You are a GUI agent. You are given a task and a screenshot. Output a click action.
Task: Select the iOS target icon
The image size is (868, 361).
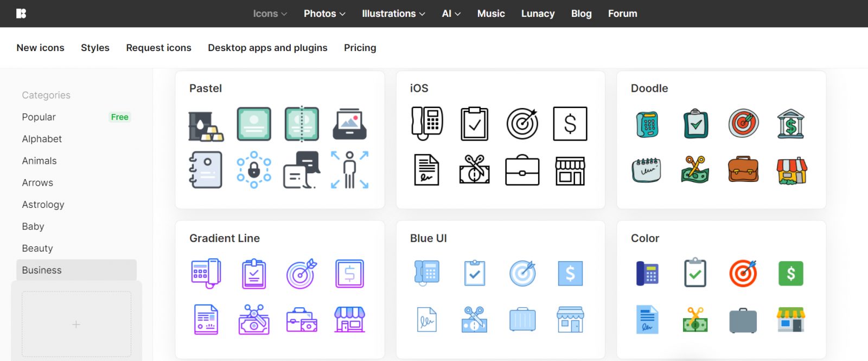pyautogui.click(x=522, y=124)
